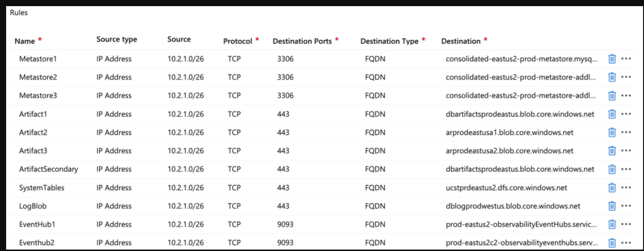Click trash icon on Eventhub2 row
The height and width of the screenshot is (251, 644).
pos(612,242)
